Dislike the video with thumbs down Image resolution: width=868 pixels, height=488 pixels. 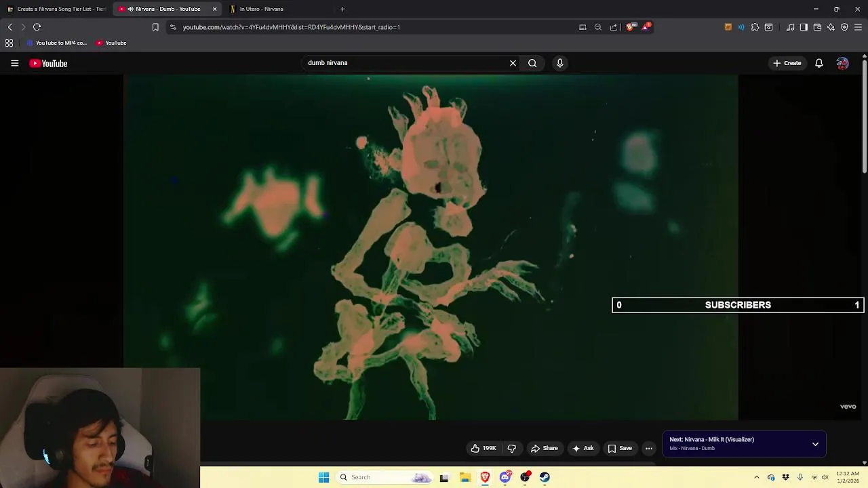(x=511, y=448)
